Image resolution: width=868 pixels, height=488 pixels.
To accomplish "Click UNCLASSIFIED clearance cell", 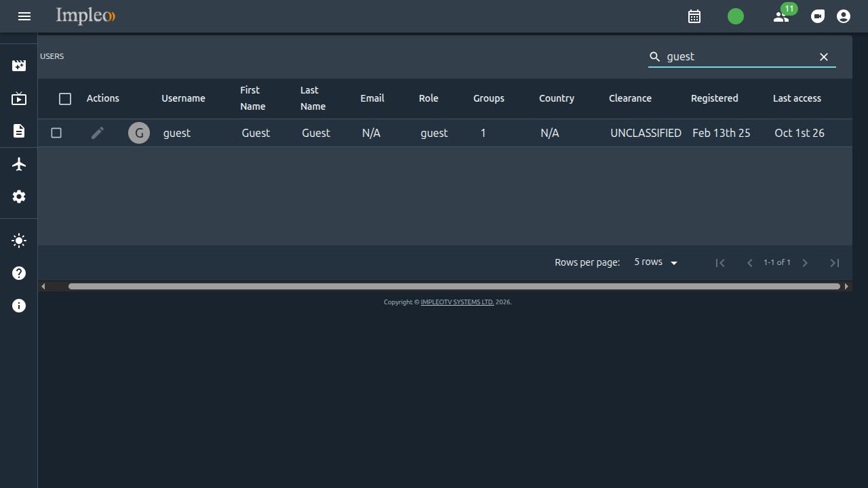I will pos(646,133).
